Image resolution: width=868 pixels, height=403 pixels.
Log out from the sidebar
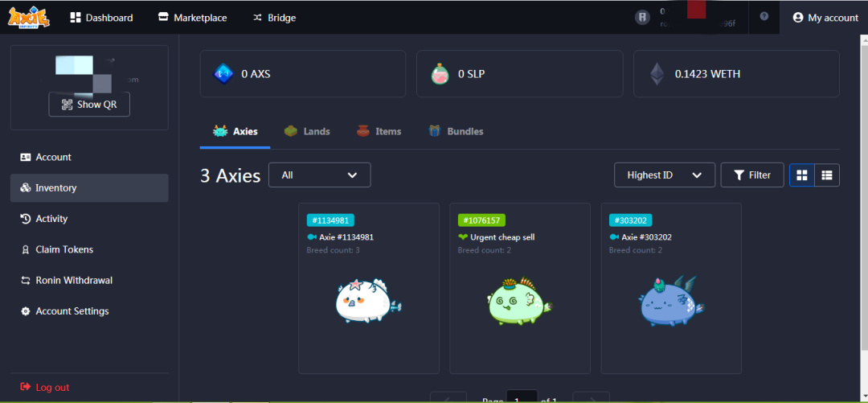[x=45, y=387]
